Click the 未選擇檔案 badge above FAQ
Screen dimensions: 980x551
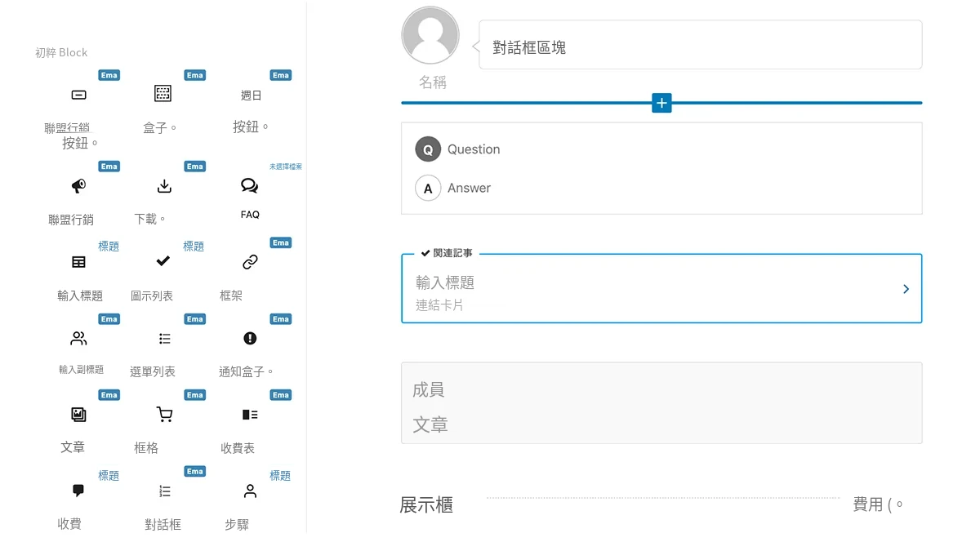point(286,167)
